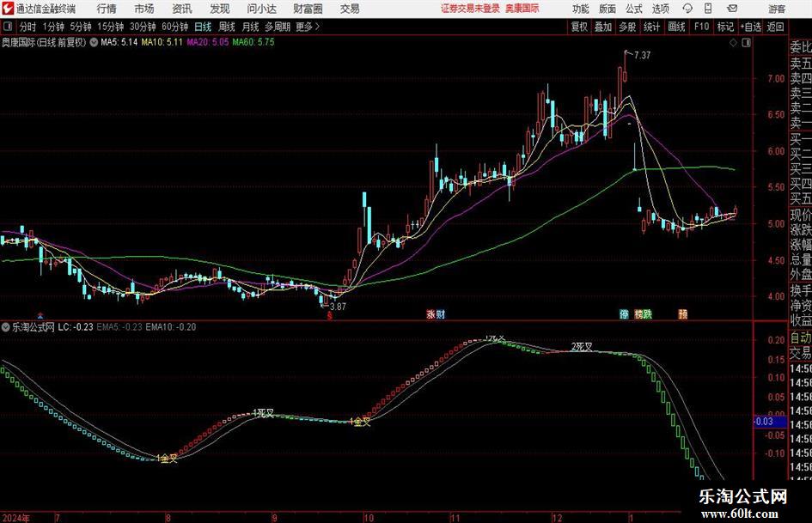This screenshot has width=812, height=523.
Task: Add stock with +自选 button
Action: 750,27
